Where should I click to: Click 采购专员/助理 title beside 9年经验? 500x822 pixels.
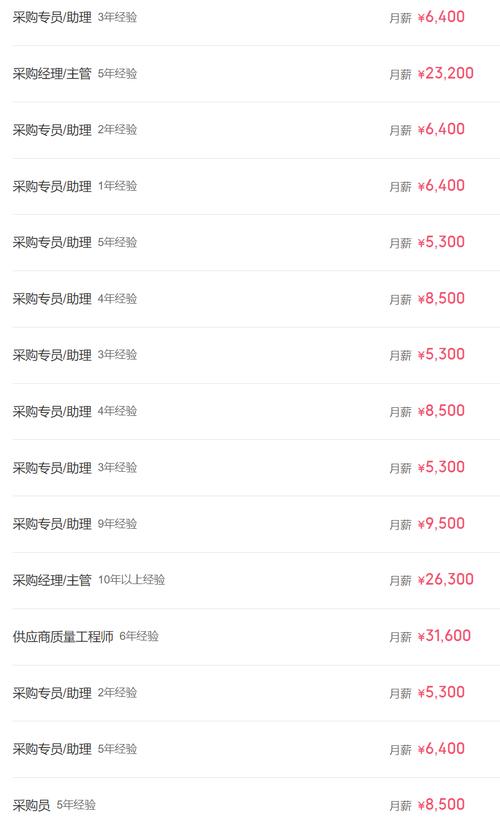pos(52,524)
